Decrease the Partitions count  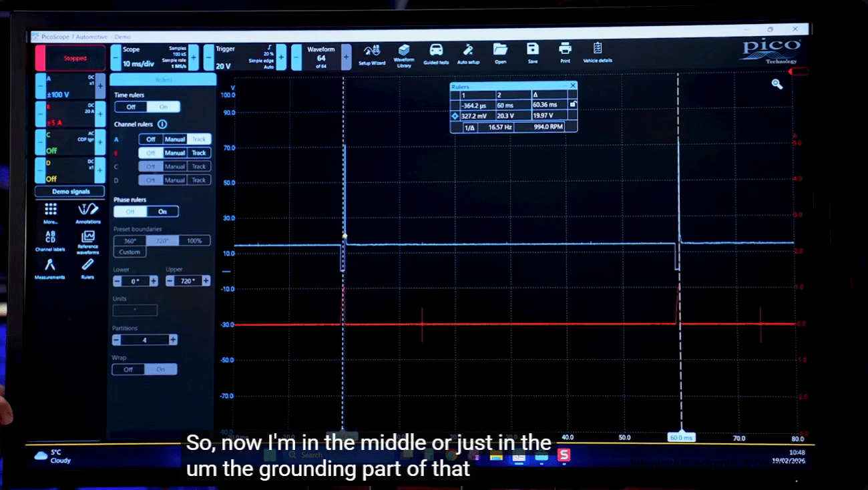[x=116, y=340]
